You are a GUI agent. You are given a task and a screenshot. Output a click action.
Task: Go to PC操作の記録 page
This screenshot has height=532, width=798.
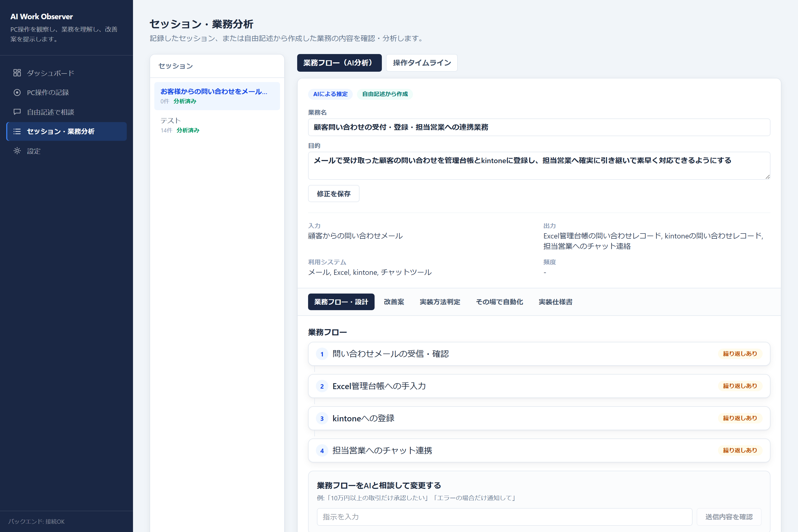tap(66, 92)
